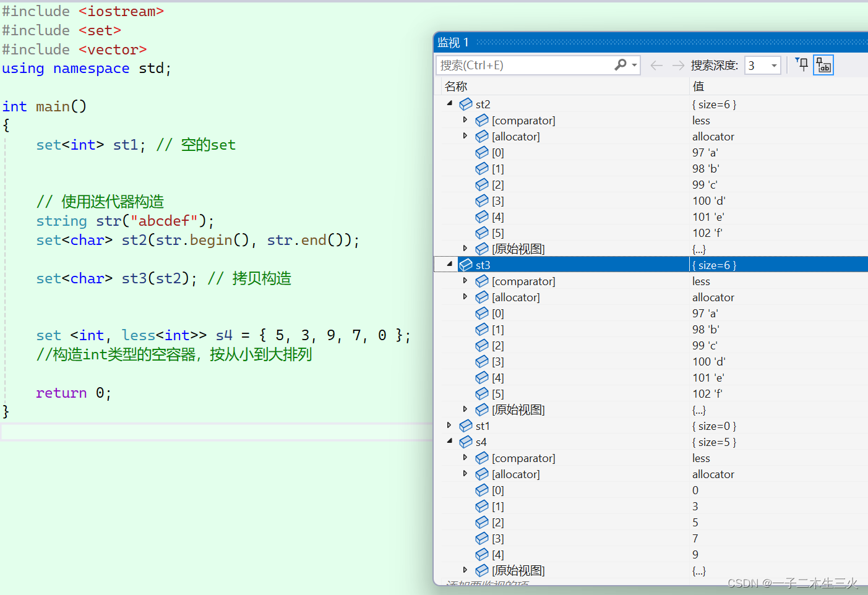Click cube icon of s4 element [3]
This screenshot has height=595, width=868.
[x=482, y=538]
